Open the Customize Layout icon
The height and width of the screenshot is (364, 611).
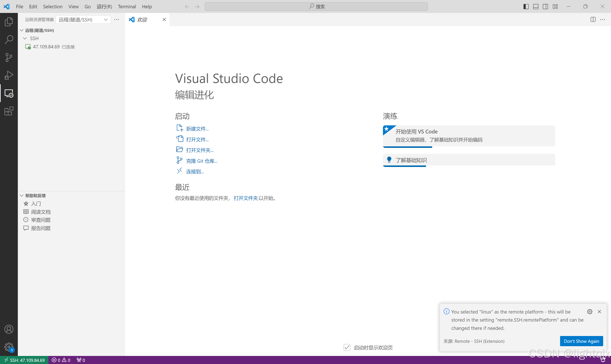point(555,7)
